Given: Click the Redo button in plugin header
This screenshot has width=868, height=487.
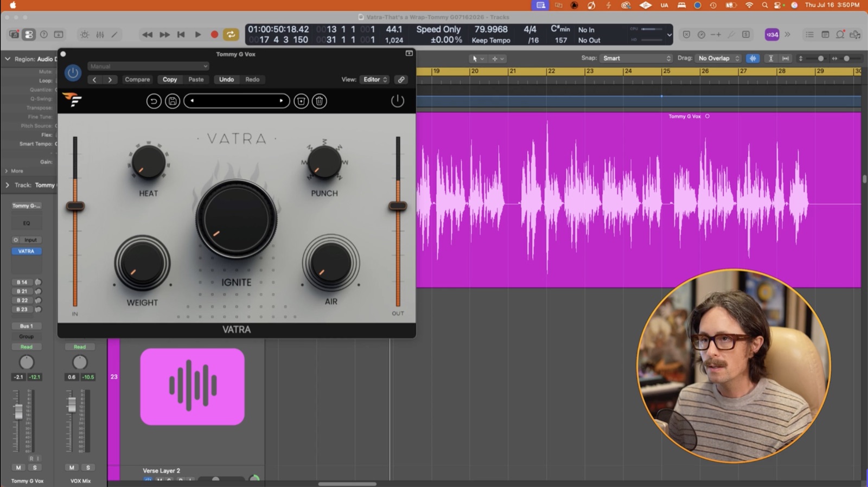Looking at the screenshot, I should [x=252, y=80].
